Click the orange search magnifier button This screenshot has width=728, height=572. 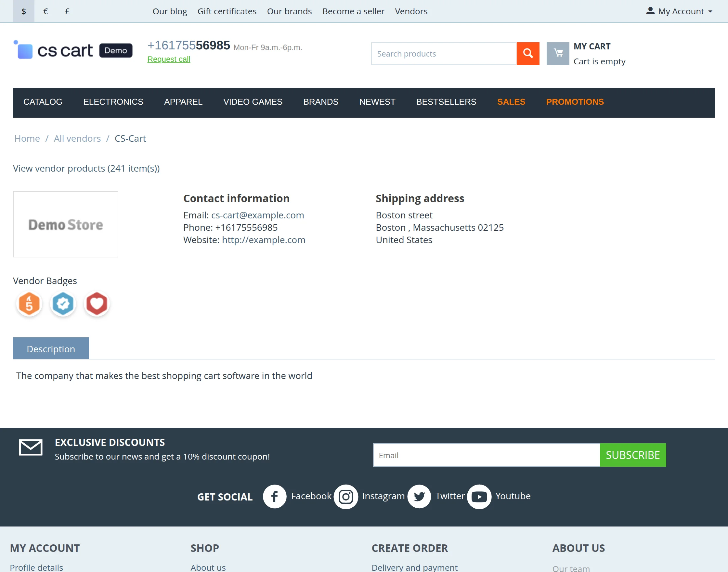(x=528, y=54)
